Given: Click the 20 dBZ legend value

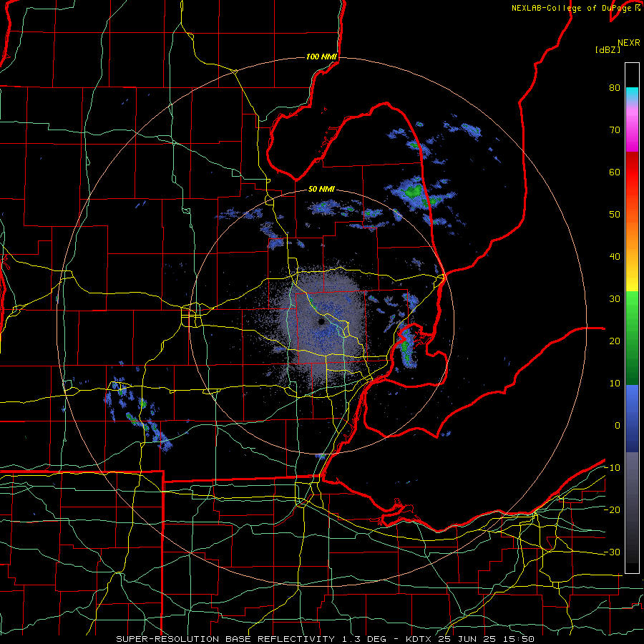Looking at the screenshot, I should [615, 341].
